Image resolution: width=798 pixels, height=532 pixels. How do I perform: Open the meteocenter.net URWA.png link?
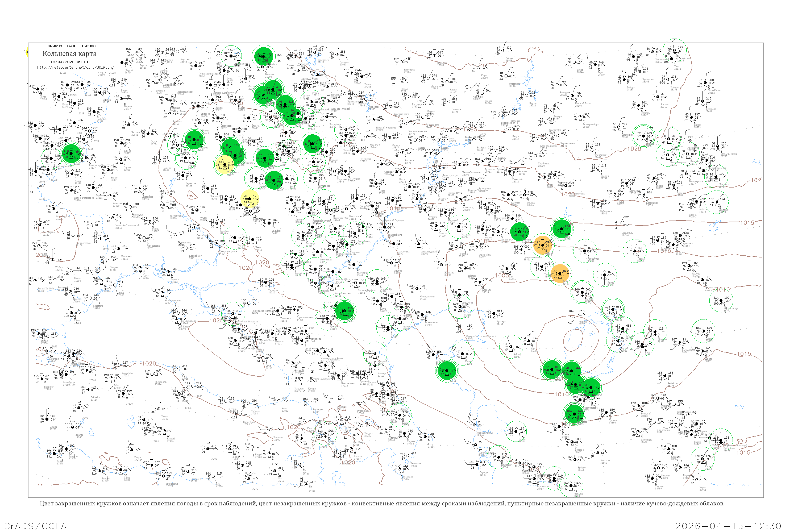click(x=75, y=68)
